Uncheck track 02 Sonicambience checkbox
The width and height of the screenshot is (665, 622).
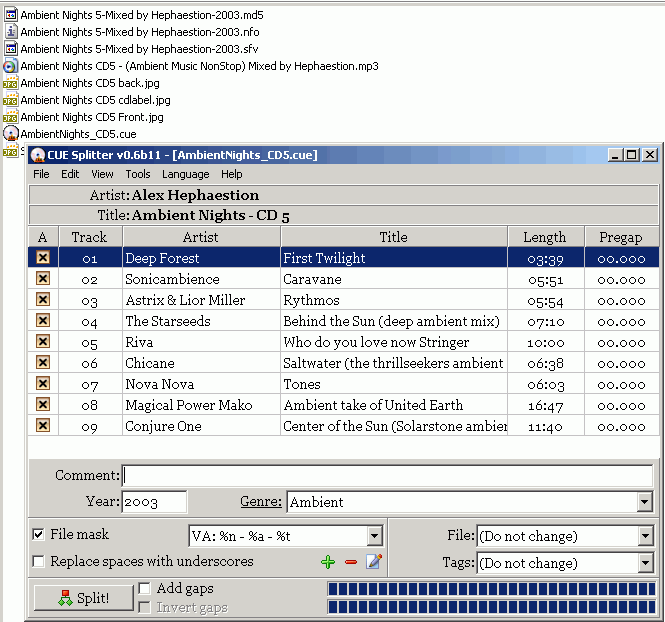click(x=43, y=279)
